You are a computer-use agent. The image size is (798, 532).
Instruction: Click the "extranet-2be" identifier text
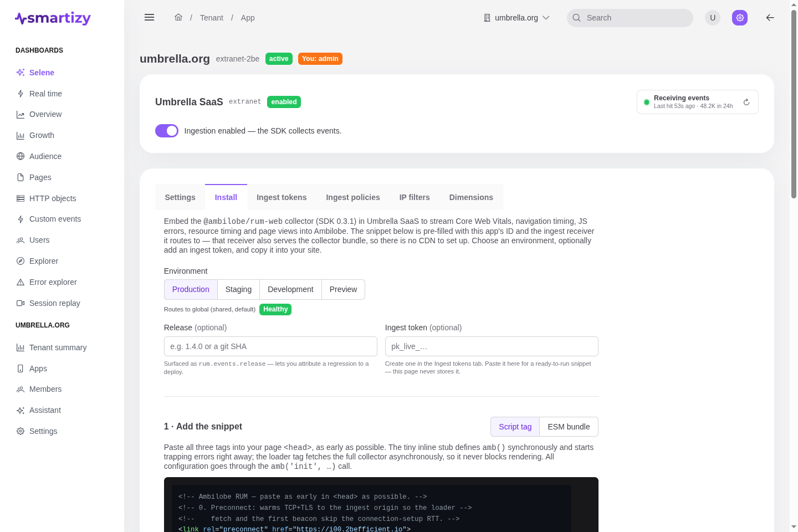point(238,59)
